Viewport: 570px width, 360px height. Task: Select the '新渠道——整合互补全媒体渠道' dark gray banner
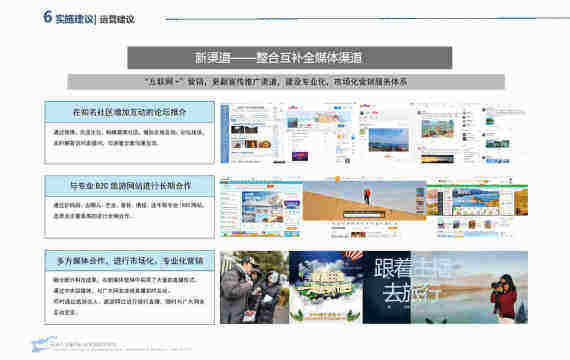click(289, 57)
